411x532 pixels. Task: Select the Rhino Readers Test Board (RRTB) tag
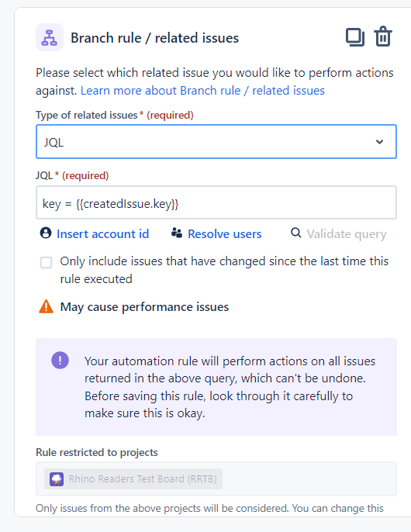pyautogui.click(x=133, y=479)
